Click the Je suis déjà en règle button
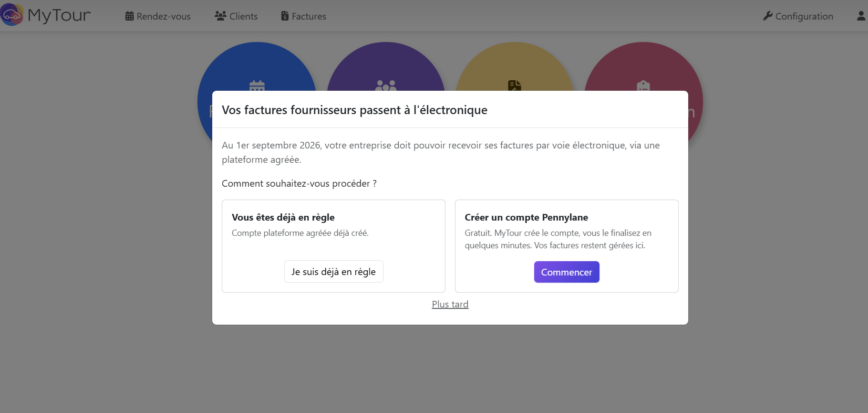Viewport: 868px width, 413px height. tap(334, 272)
